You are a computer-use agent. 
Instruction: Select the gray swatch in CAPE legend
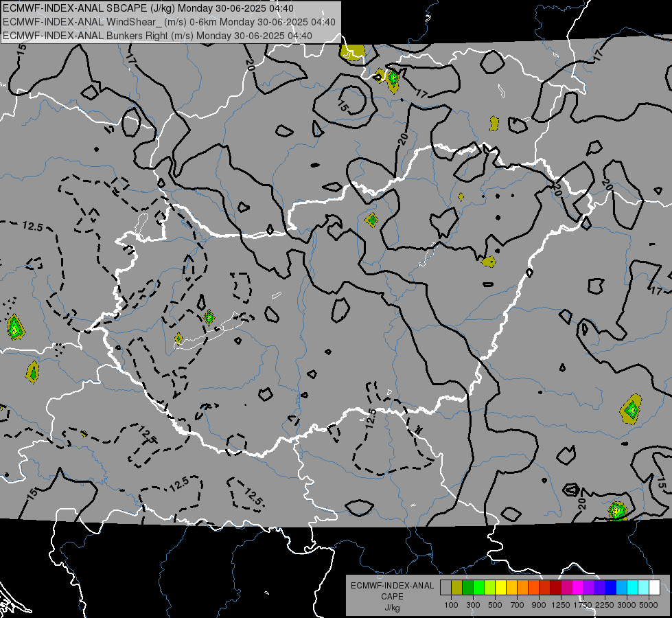coord(445,587)
